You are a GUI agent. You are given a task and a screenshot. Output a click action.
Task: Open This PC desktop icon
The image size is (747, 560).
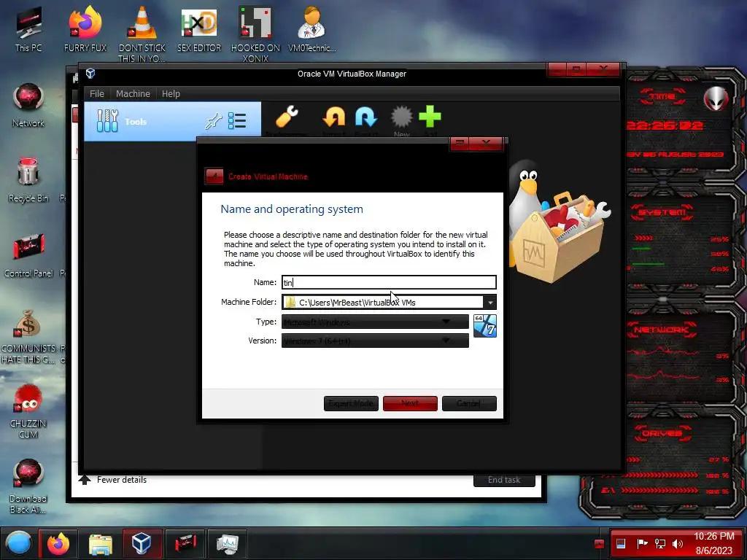(28, 28)
